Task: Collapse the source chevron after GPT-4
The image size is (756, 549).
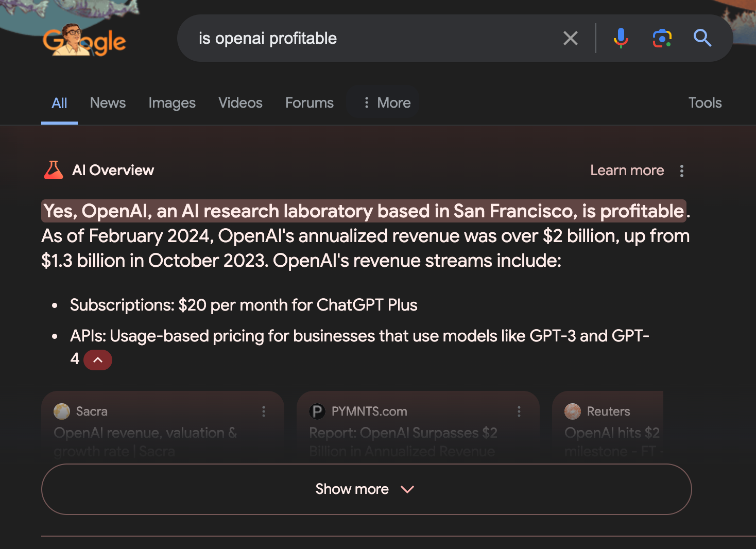Action: (98, 360)
